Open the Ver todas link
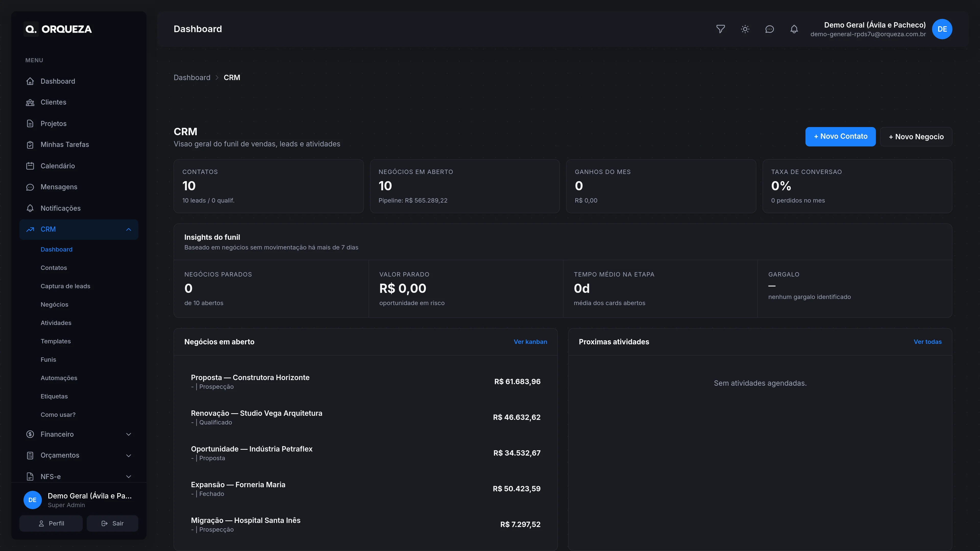Viewport: 980px width, 551px height. [x=927, y=342]
